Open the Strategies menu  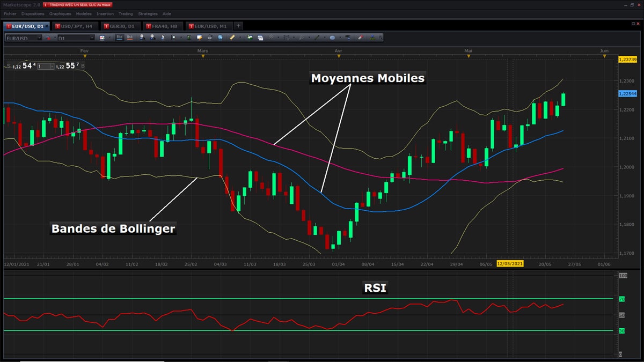click(148, 13)
